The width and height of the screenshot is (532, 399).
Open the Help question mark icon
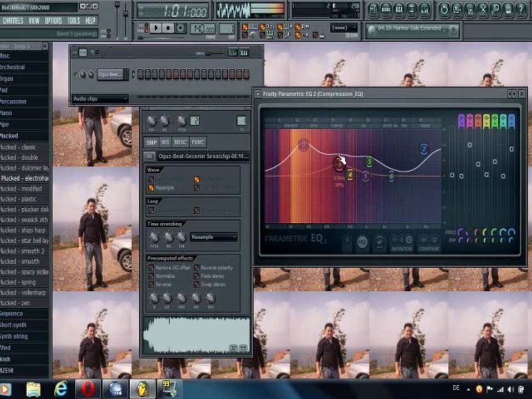click(521, 9)
